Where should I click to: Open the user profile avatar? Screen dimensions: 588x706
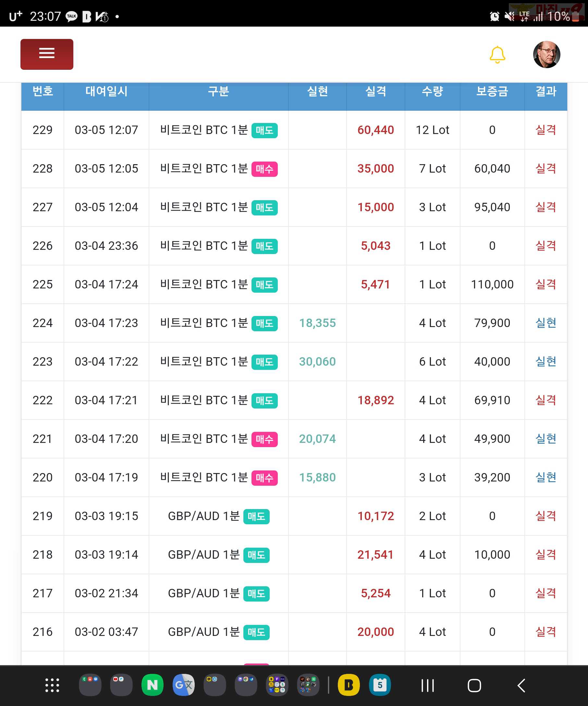pyautogui.click(x=546, y=55)
